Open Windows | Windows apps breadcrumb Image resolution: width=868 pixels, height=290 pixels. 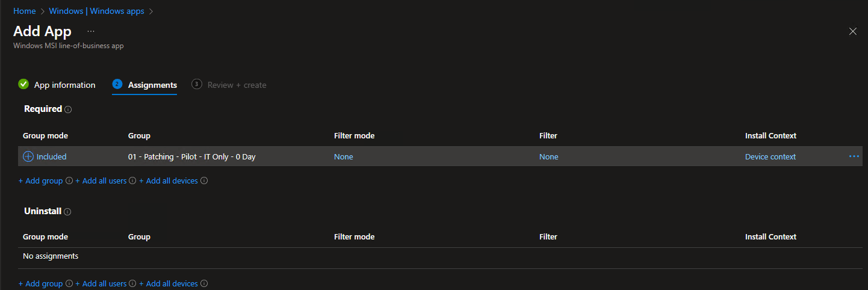click(x=96, y=11)
